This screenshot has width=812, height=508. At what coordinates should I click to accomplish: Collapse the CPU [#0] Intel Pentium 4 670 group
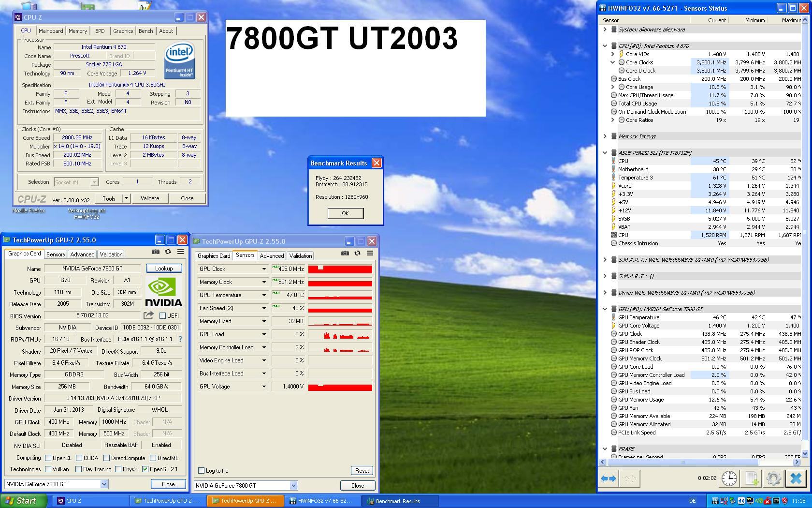(605, 46)
